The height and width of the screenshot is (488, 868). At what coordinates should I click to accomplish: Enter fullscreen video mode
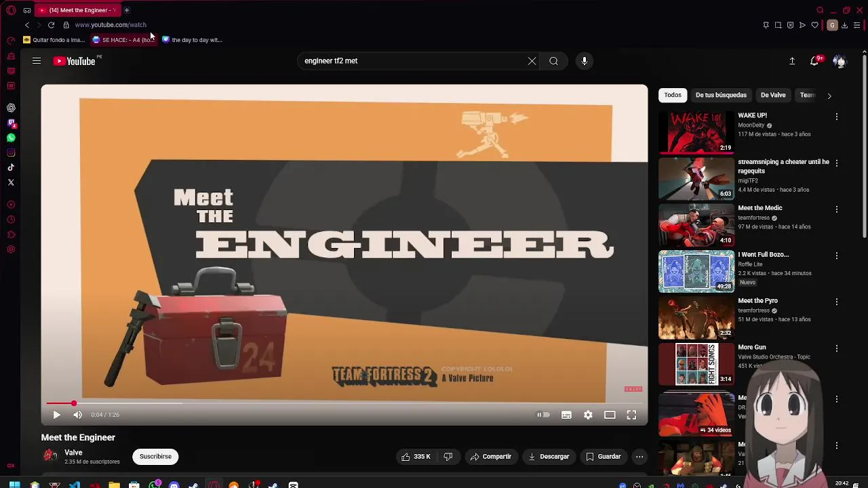pyautogui.click(x=631, y=415)
